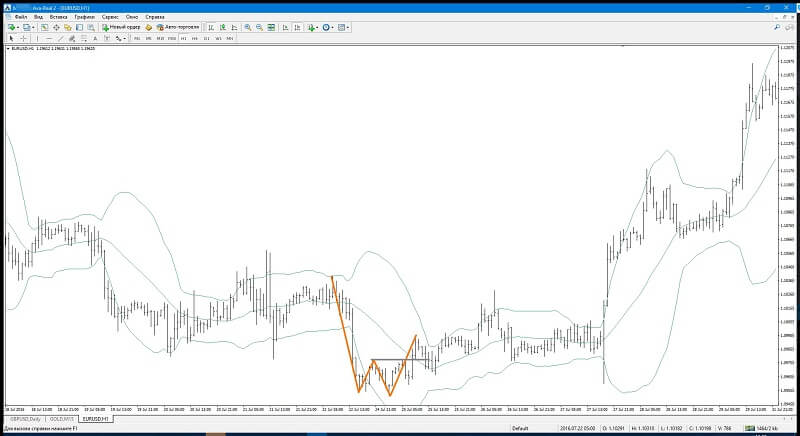This screenshot has width=800, height=436.
Task: Expand the periodicity clock dropdown
Action: pos(333,28)
